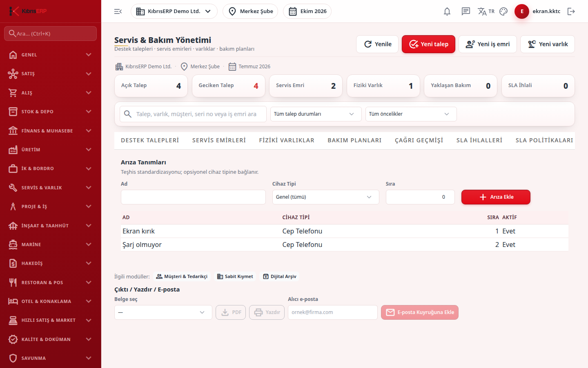The width and height of the screenshot is (588, 368).
Task: Click the Arıza Ekle button
Action: point(496,197)
